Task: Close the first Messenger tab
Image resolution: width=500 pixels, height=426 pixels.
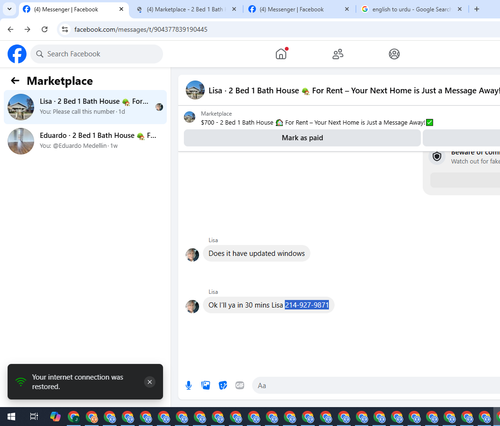Action: (x=121, y=9)
